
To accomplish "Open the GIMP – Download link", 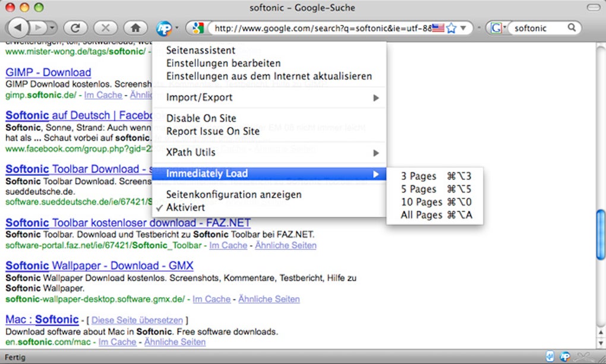I will pos(48,72).
